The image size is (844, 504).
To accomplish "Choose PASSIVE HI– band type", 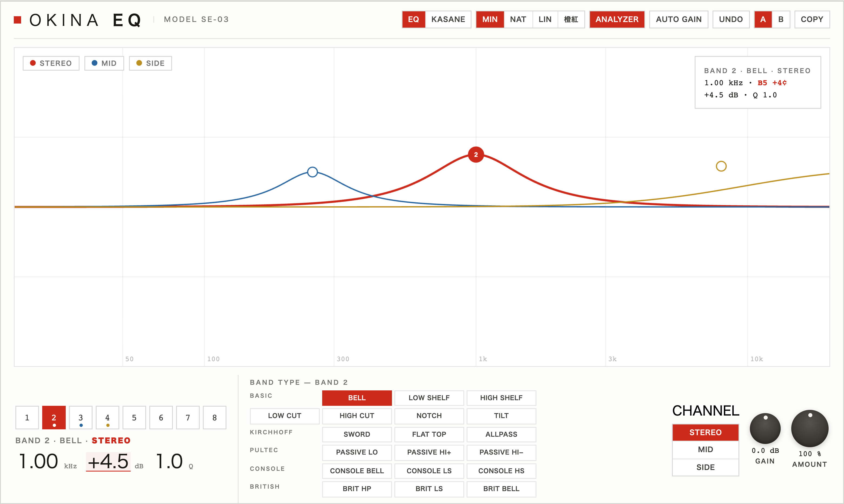I will click(x=502, y=452).
